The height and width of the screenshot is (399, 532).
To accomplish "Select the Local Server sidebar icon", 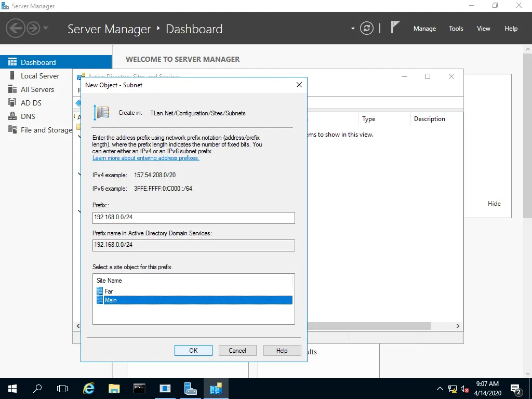I will click(x=12, y=76).
